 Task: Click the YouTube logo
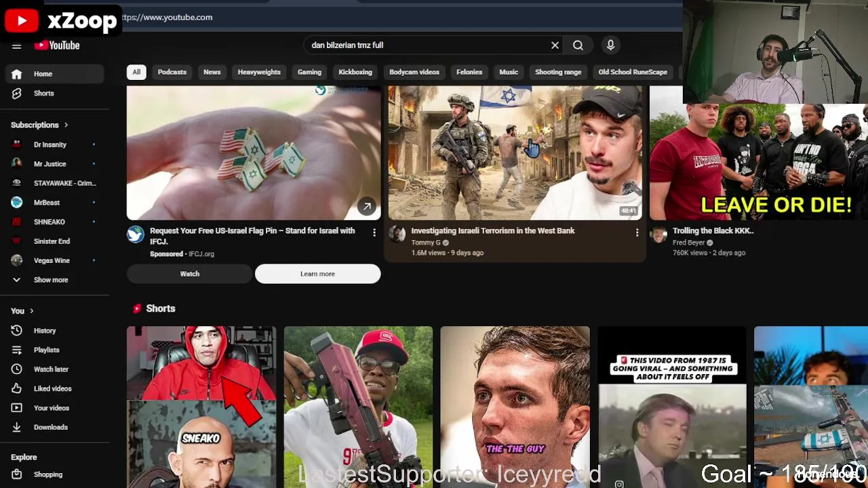(x=58, y=45)
